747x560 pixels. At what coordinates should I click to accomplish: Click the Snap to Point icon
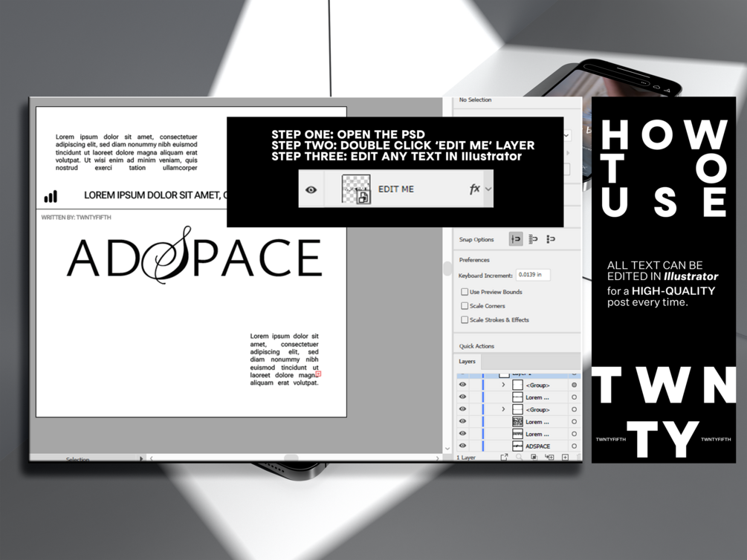tap(516, 239)
